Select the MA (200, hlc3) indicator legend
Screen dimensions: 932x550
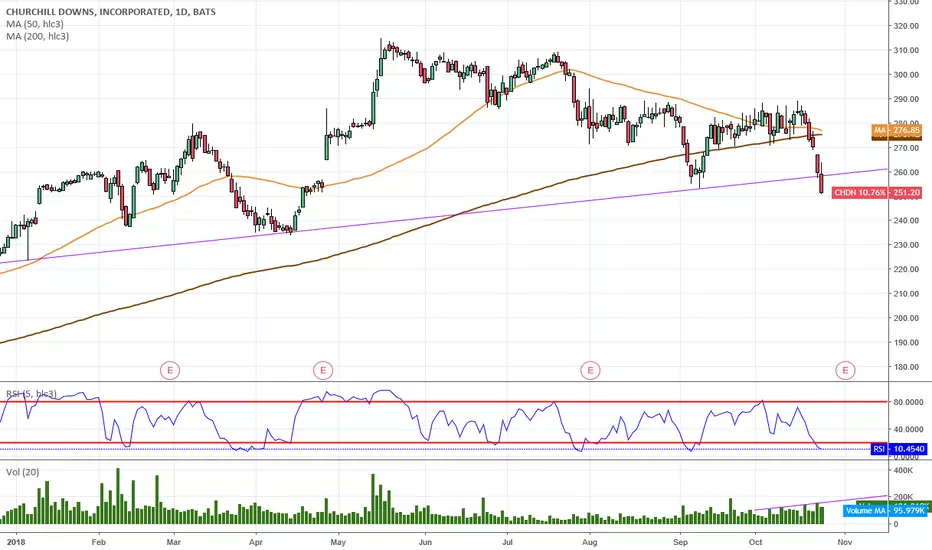[37, 36]
